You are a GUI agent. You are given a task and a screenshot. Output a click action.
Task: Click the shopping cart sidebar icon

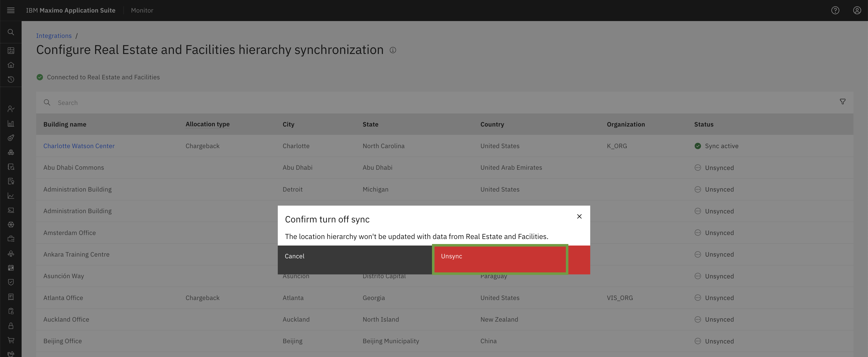[11, 340]
